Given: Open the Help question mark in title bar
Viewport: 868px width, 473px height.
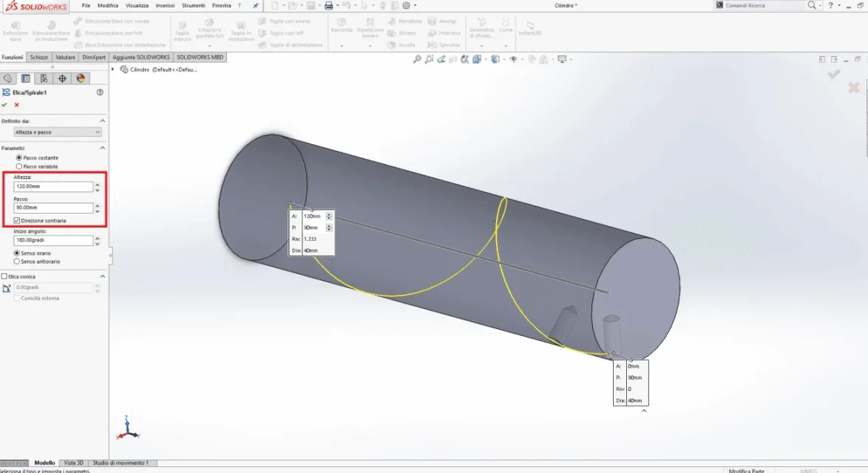Looking at the screenshot, I should click(830, 5).
